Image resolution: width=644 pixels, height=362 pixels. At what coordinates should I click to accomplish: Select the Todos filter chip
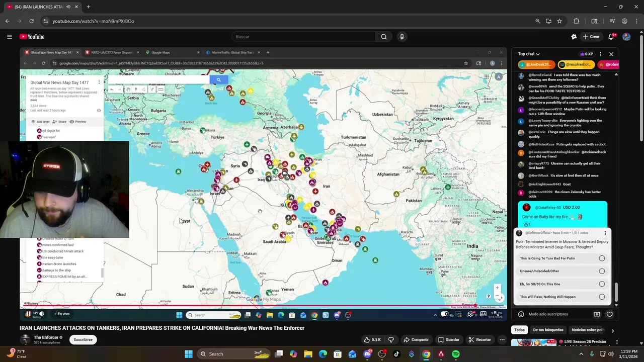point(519,330)
